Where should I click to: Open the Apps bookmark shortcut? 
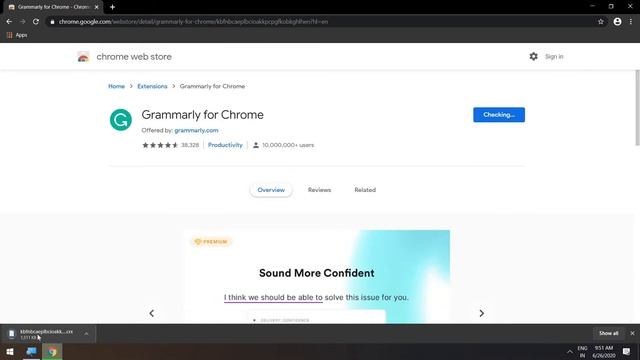point(17,35)
